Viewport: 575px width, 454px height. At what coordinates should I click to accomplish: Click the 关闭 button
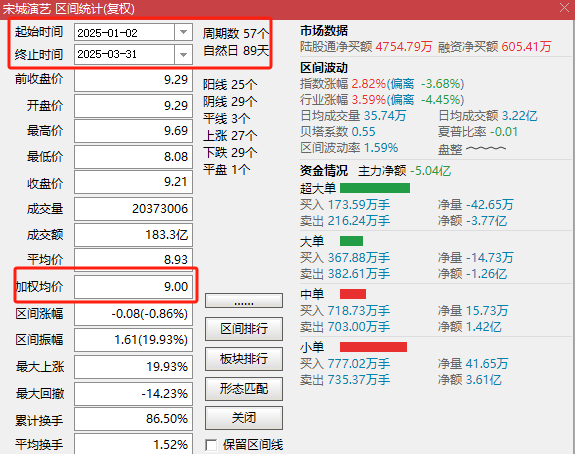pyautogui.click(x=244, y=418)
